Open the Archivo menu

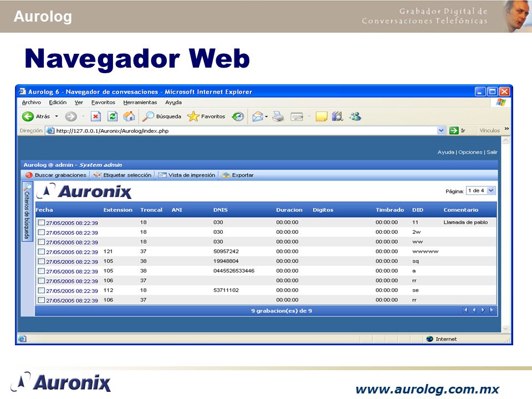[x=31, y=103]
